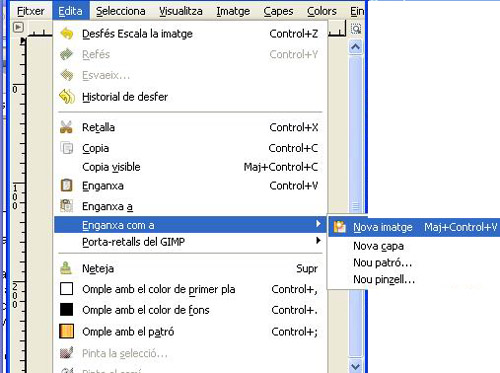Click the zoom icon at ruler corner
Image resolution: width=500 pixels, height=373 pixels.
click(x=356, y=29)
